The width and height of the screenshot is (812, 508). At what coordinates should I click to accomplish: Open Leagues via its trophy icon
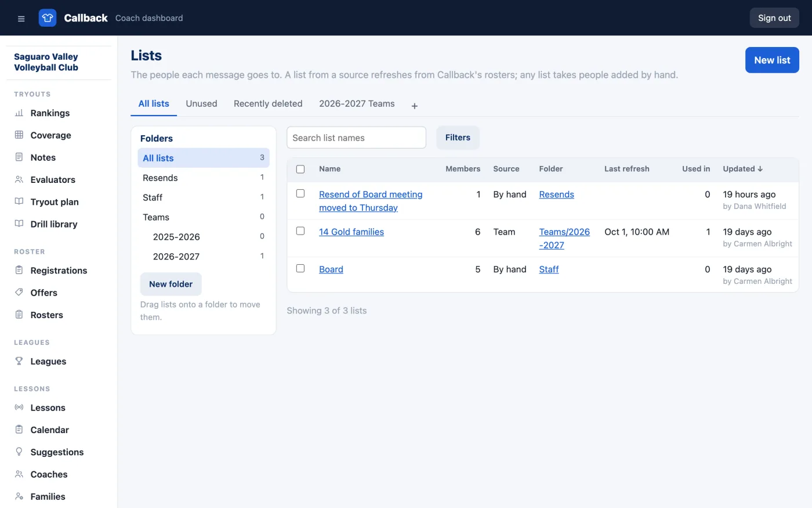pyautogui.click(x=19, y=361)
